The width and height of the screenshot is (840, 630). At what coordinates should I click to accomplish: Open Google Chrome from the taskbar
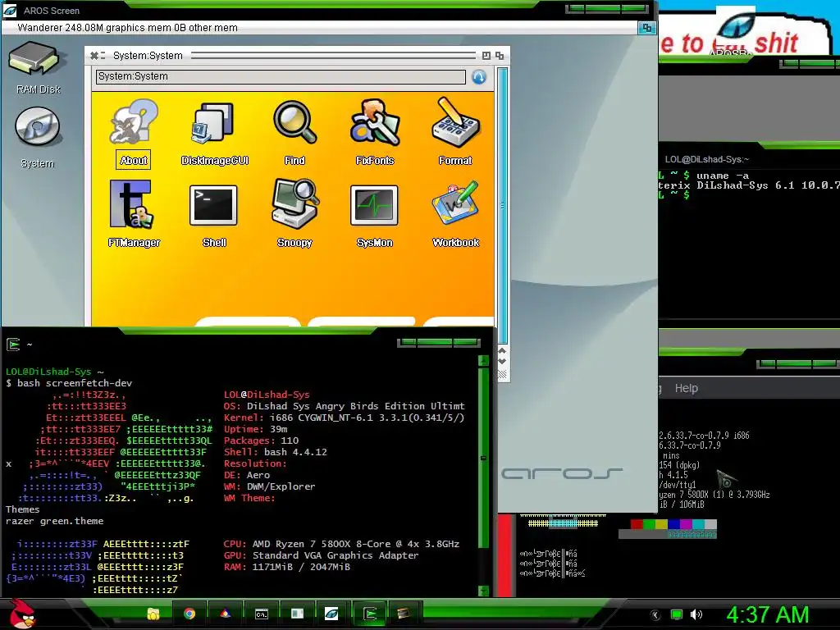pos(189,614)
